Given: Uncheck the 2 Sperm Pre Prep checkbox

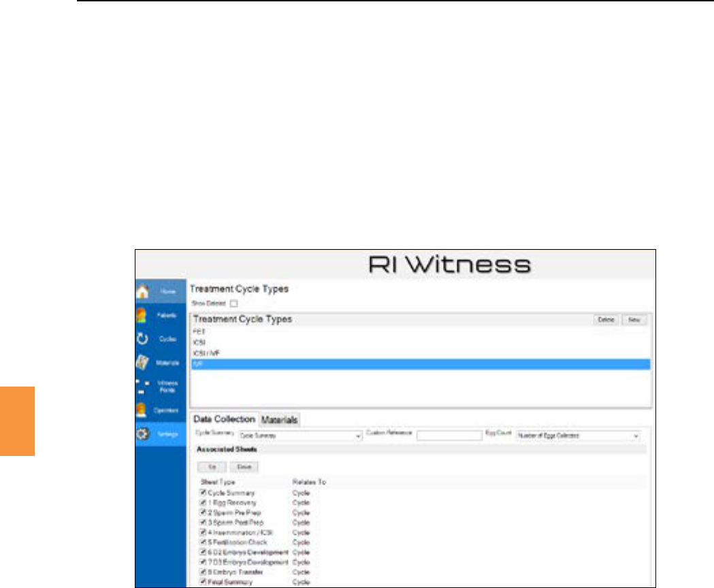Looking at the screenshot, I should point(203,513).
